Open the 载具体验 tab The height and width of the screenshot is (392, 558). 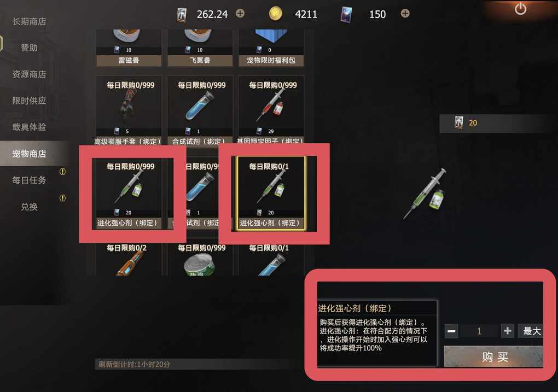[x=29, y=127]
